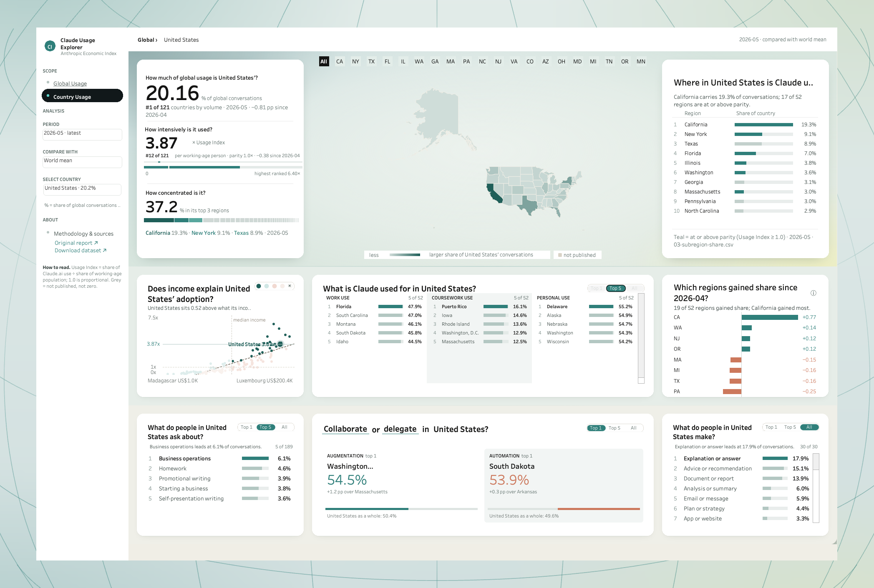
Task: Click the people make list scrollbar
Action: pos(816,488)
